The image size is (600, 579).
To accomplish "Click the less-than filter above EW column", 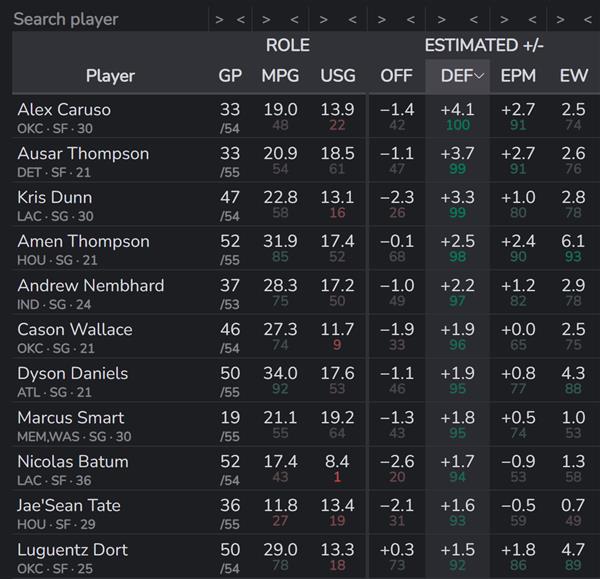I will tap(587, 19).
